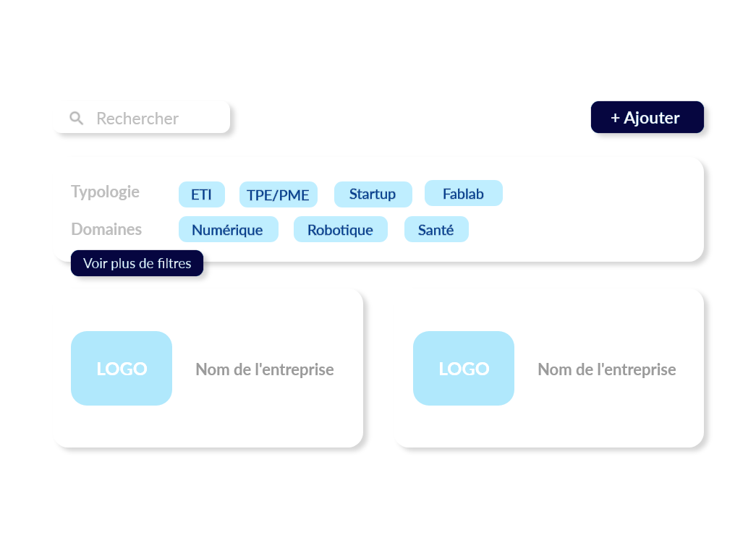Click the Typologie filter row label
This screenshot has width=756, height=548.
pos(105,192)
